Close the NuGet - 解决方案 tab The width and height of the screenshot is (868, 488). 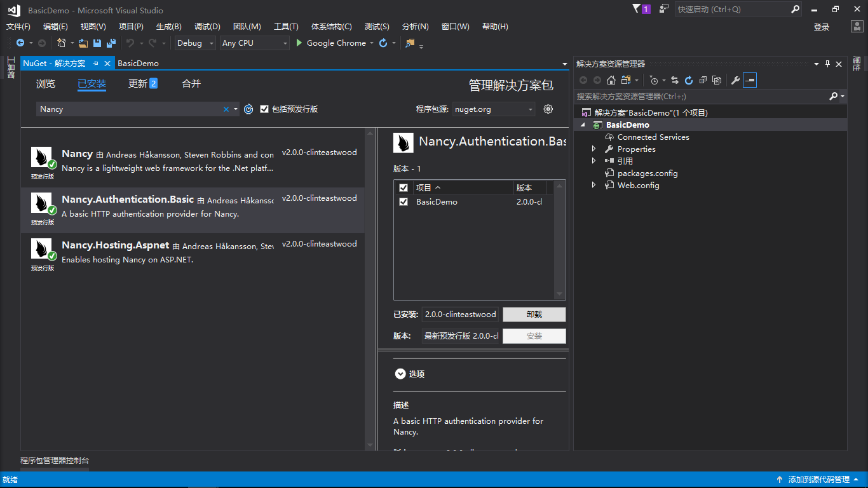tap(107, 64)
